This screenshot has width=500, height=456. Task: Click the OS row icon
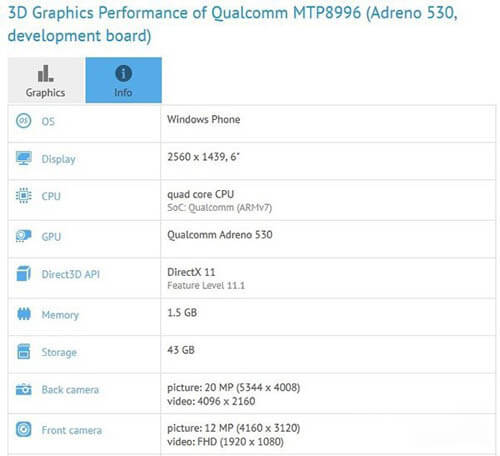pyautogui.click(x=24, y=121)
